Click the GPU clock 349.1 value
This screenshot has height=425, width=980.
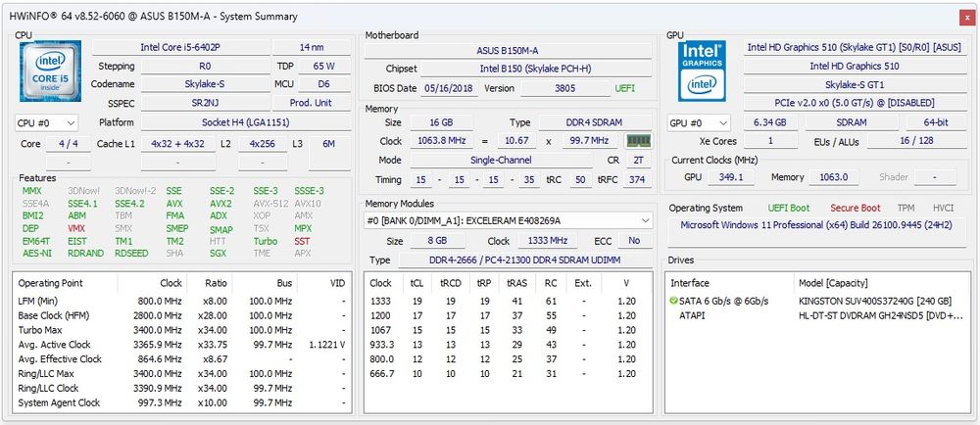(731, 177)
